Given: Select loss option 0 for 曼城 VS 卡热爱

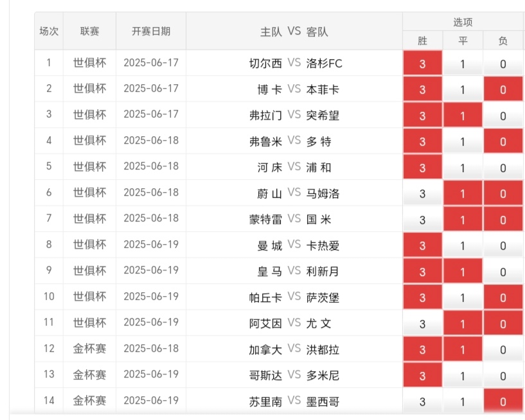Looking at the screenshot, I should [503, 245].
